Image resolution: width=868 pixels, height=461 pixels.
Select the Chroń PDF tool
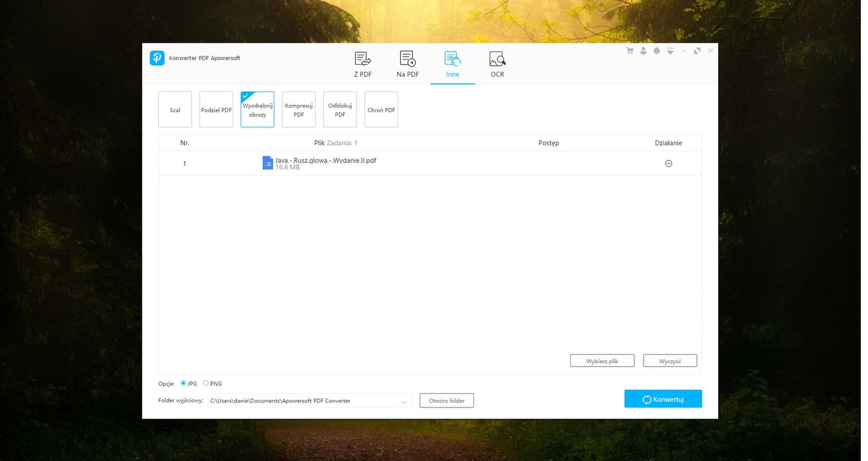pyautogui.click(x=381, y=110)
